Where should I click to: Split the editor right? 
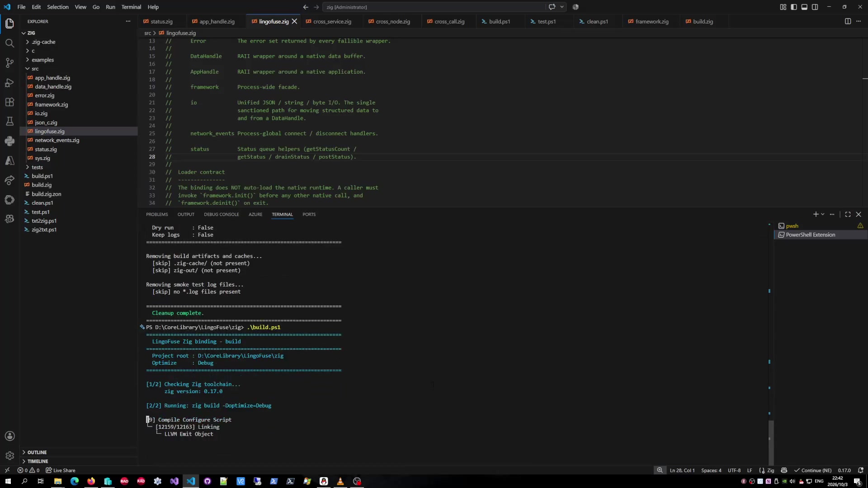(848, 21)
